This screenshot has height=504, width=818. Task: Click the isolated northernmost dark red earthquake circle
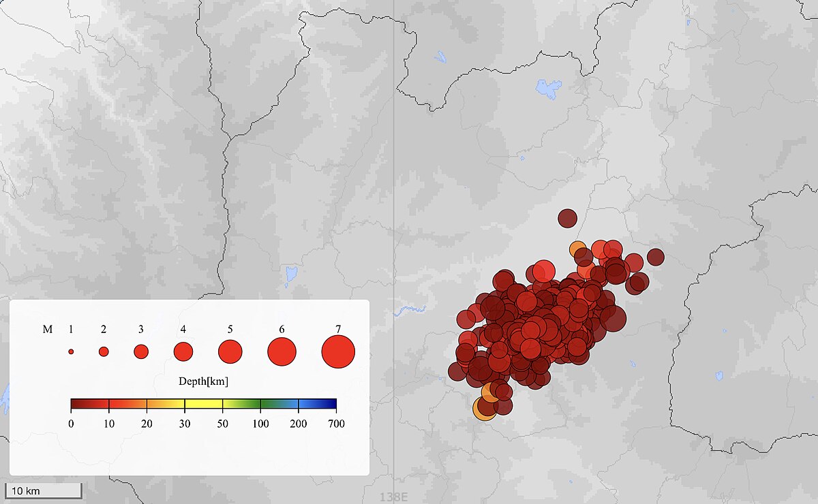(567, 218)
